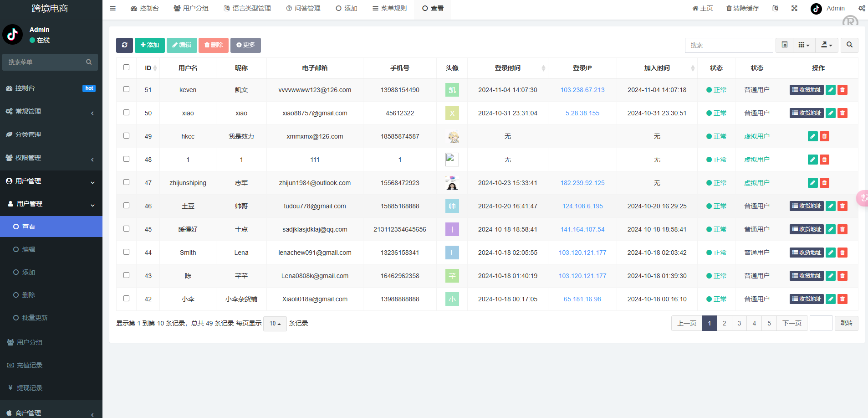Click the avatar thumbnail of user hkcc
This screenshot has width=868, height=418.
pos(452,136)
